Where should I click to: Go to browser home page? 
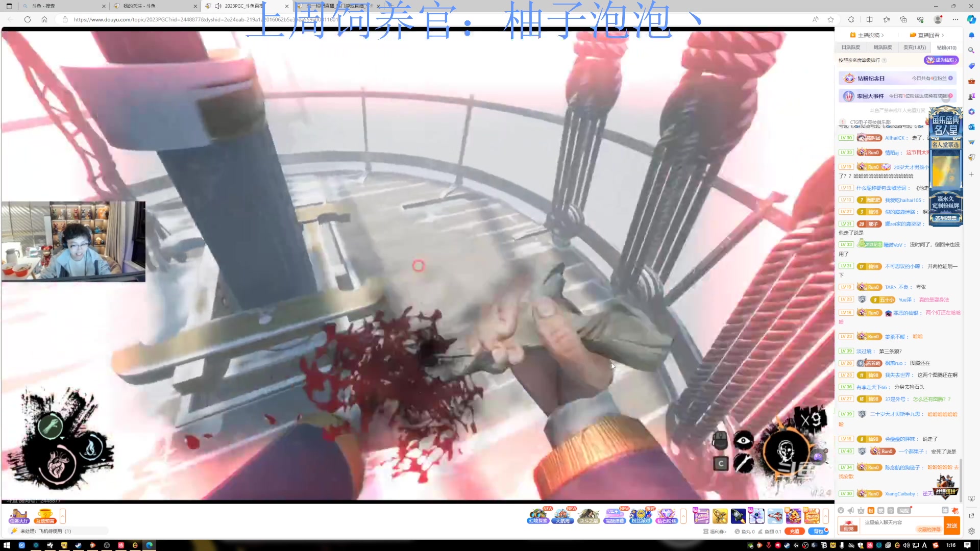coord(44,19)
